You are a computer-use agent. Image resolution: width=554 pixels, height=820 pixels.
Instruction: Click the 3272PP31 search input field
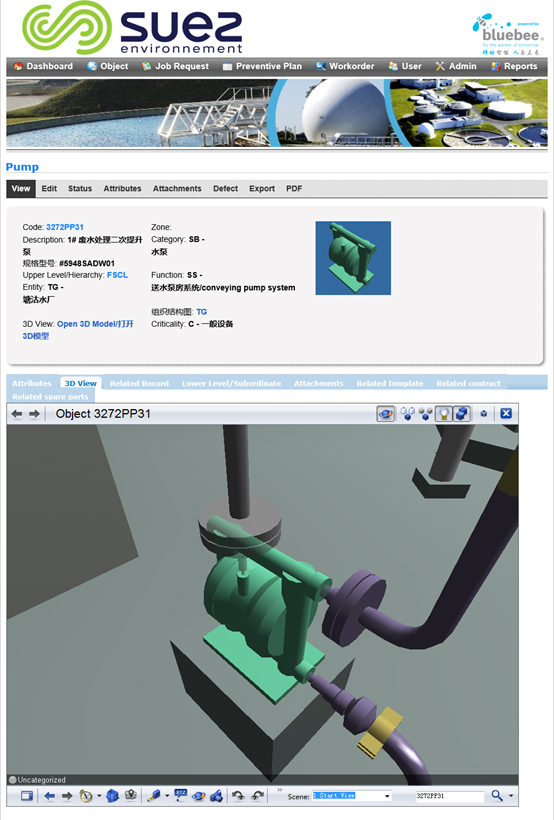point(449,796)
